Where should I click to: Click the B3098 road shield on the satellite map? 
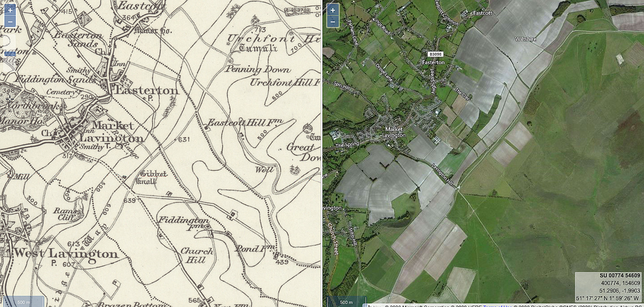coord(435,54)
